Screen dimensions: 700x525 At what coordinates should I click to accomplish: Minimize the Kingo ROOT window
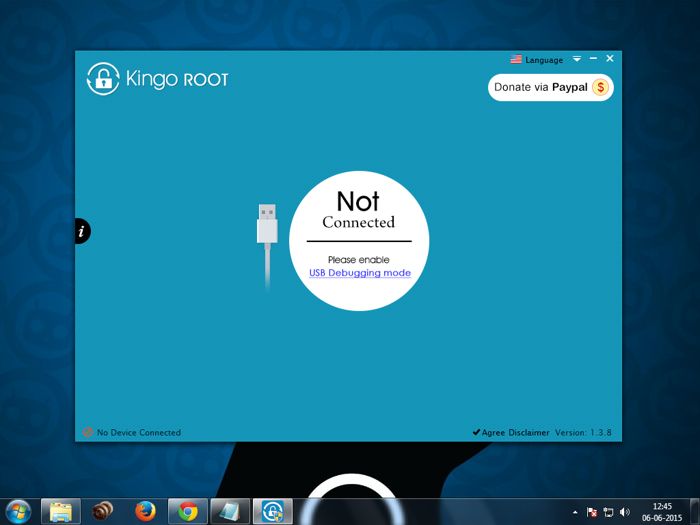(593, 58)
